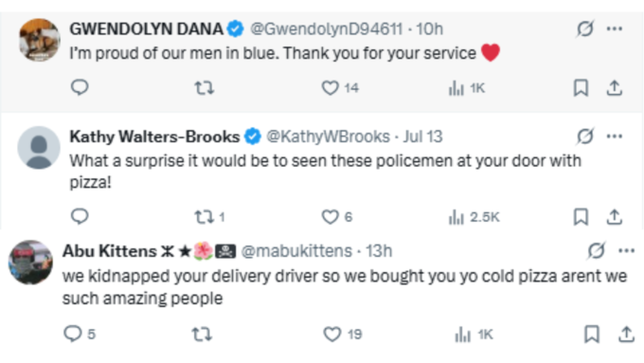Retweet Gwendolyn Dana's men in blue post
The height and width of the screenshot is (363, 644).
pyautogui.click(x=205, y=88)
